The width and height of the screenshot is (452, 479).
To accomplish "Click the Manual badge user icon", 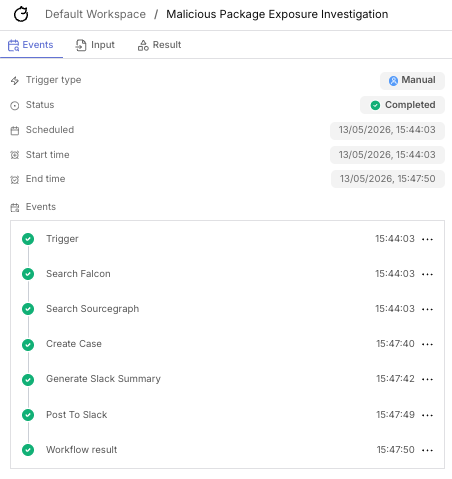I will coord(393,81).
